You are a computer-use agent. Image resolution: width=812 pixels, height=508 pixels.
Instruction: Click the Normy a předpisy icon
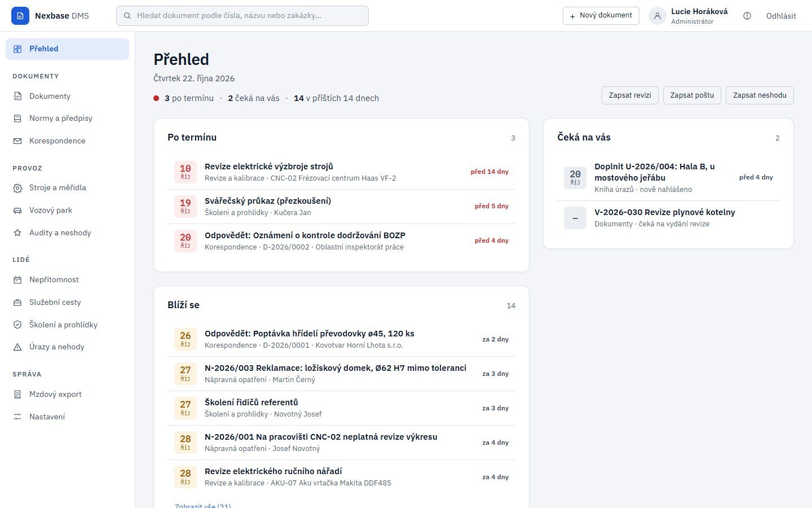(17, 119)
